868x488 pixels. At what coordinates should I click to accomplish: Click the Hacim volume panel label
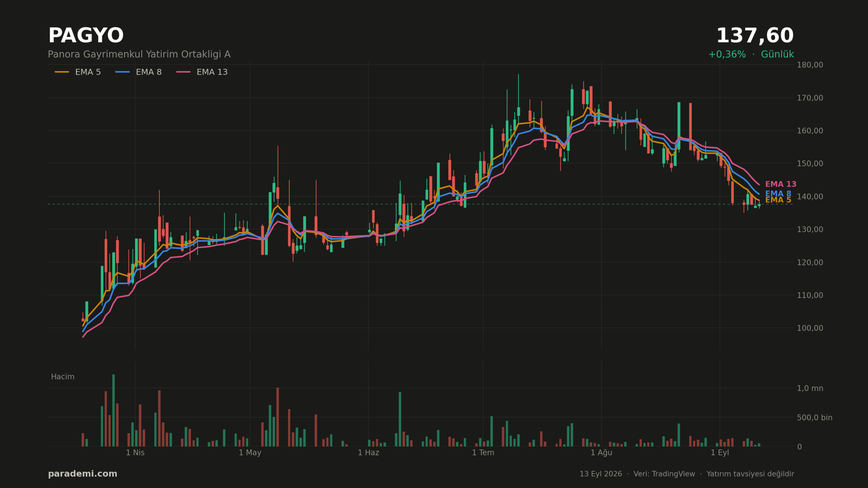click(63, 377)
